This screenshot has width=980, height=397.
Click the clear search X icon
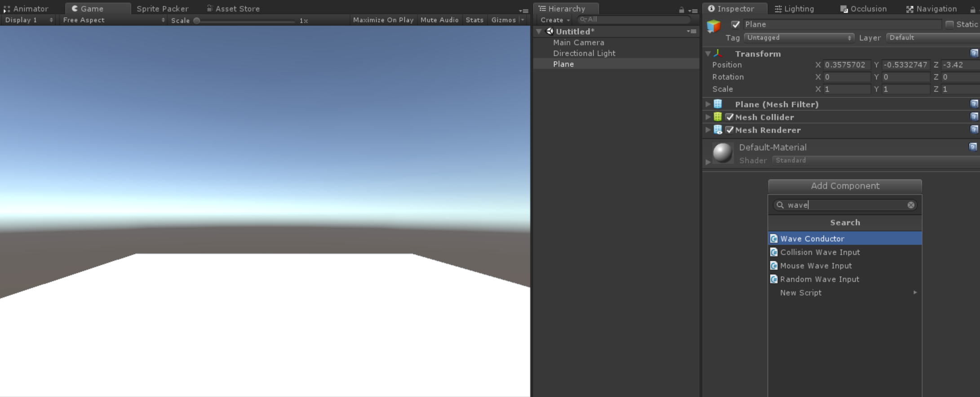click(910, 205)
